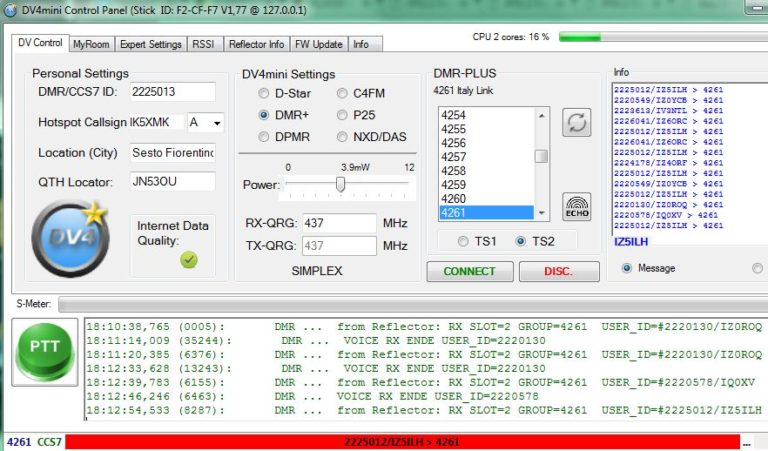Image resolution: width=768 pixels, height=451 pixels.
Task: Click the QTH Locator input field
Action: 172,182
